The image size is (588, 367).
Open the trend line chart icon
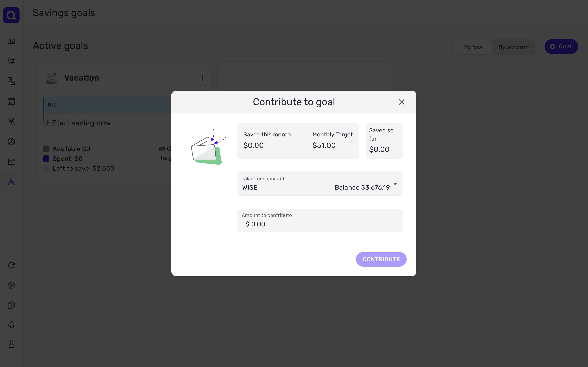tap(11, 161)
